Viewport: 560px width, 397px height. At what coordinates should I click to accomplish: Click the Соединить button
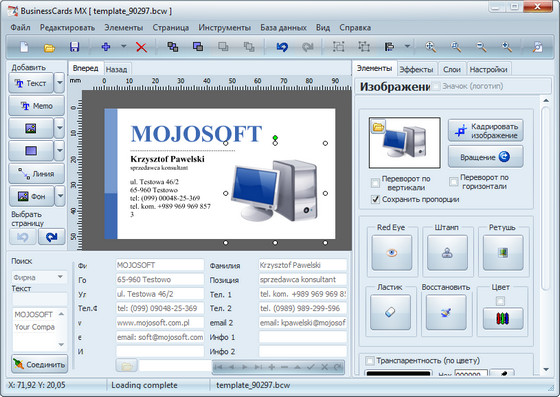[x=40, y=364]
